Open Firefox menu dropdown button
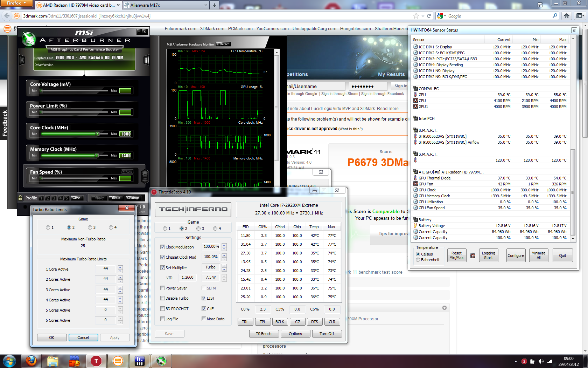The image size is (588, 368). [x=16, y=3]
